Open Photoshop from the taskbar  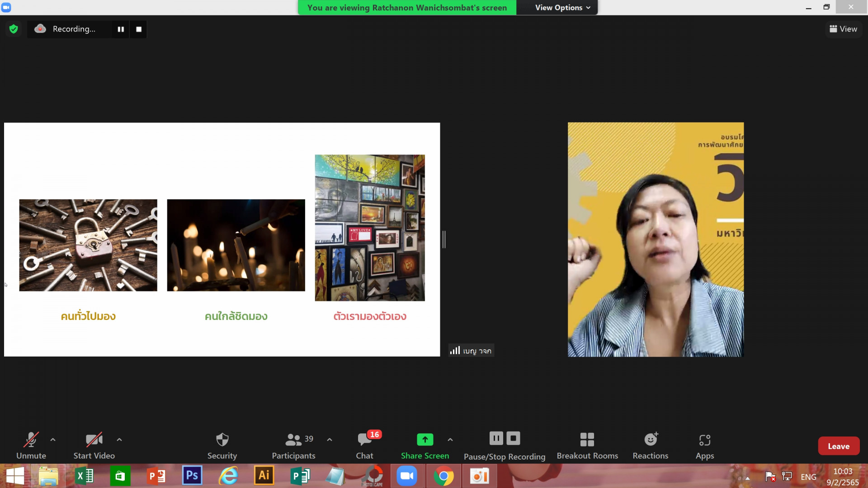pos(192,476)
